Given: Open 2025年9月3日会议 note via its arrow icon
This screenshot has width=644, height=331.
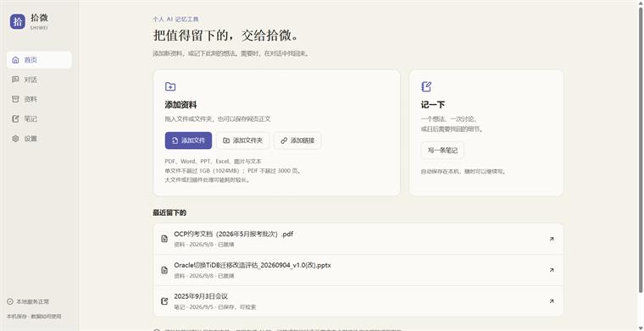Looking at the screenshot, I should 552,301.
